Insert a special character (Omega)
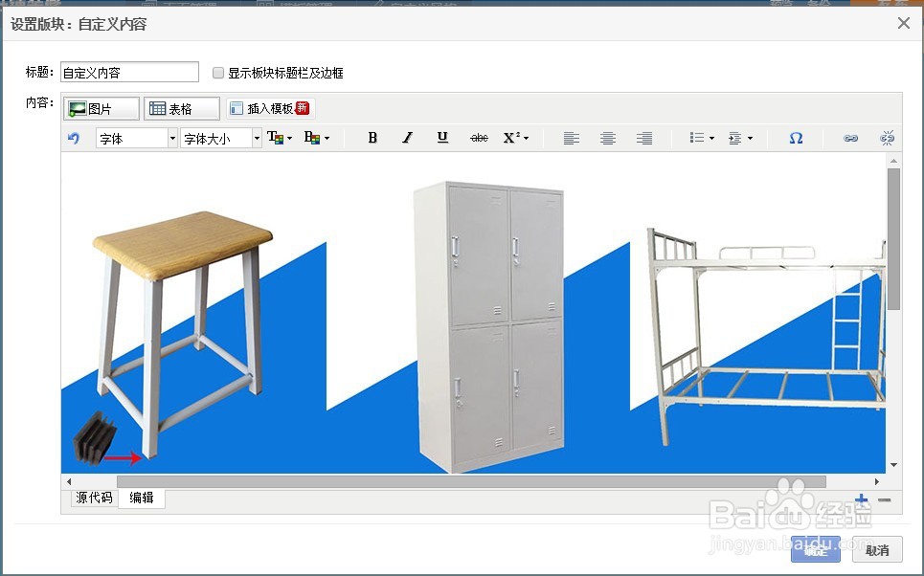The height and width of the screenshot is (576, 924). click(796, 138)
